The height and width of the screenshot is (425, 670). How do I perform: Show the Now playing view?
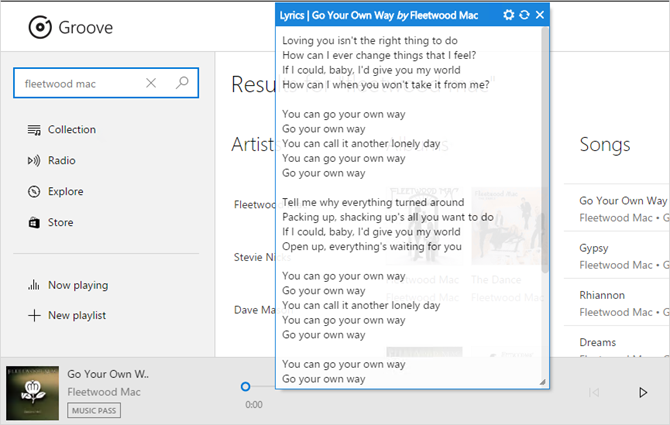pyautogui.click(x=76, y=285)
